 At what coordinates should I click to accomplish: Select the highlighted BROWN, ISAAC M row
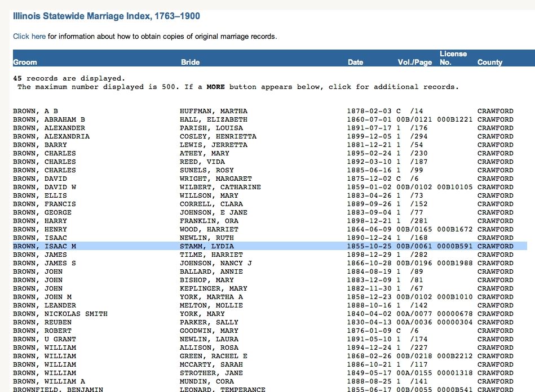(x=269, y=246)
